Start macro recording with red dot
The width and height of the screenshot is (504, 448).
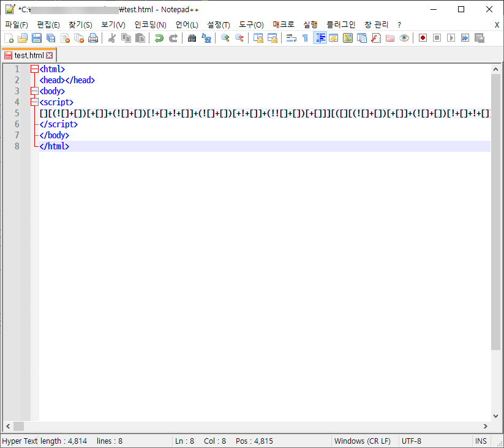pos(423,38)
